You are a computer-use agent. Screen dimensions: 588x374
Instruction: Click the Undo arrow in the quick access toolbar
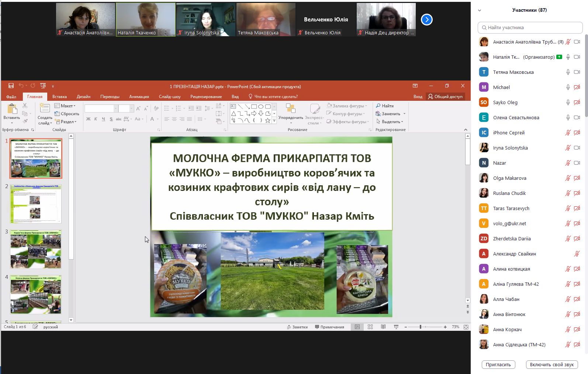tap(21, 86)
